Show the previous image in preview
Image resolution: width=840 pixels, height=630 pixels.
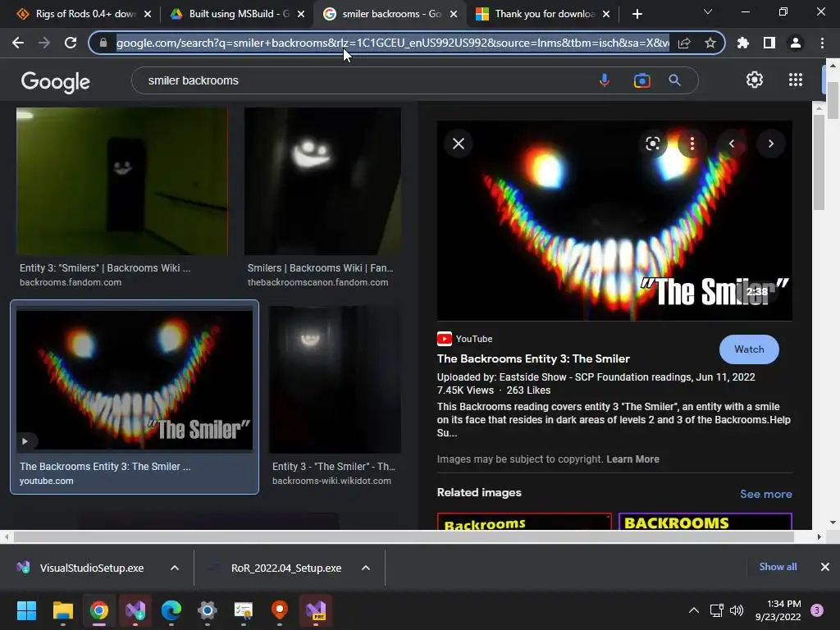(x=731, y=144)
